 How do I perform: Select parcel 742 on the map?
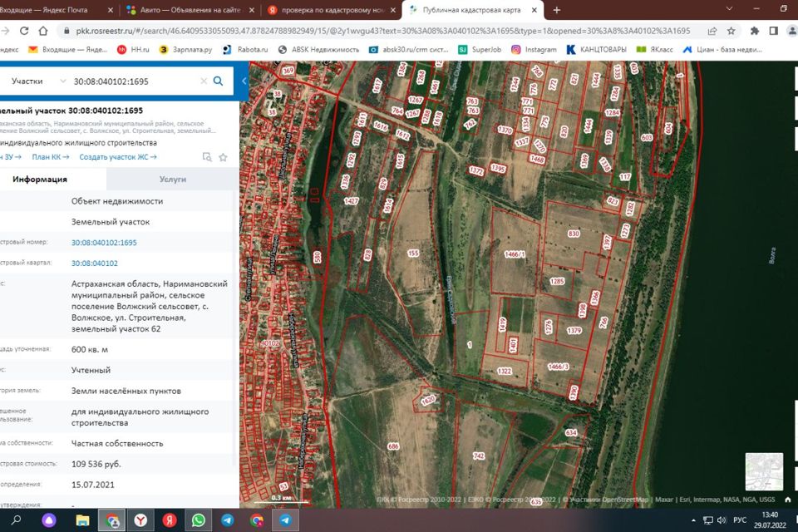pyautogui.click(x=479, y=456)
